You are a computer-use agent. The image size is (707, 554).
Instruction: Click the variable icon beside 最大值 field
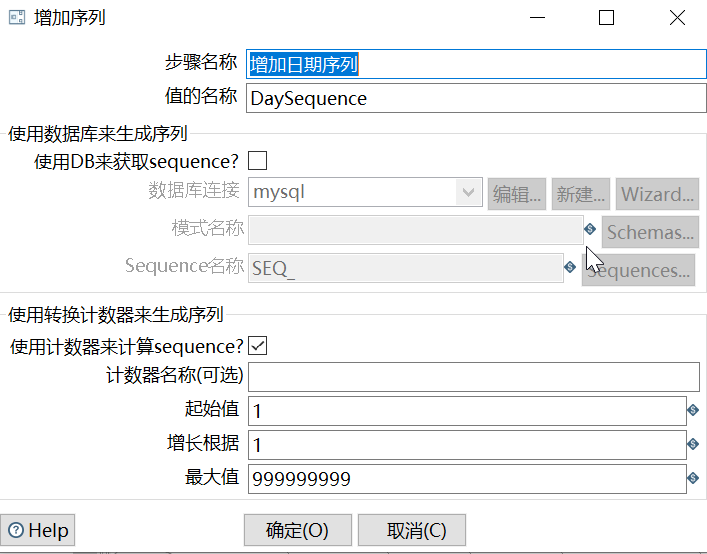pos(693,478)
